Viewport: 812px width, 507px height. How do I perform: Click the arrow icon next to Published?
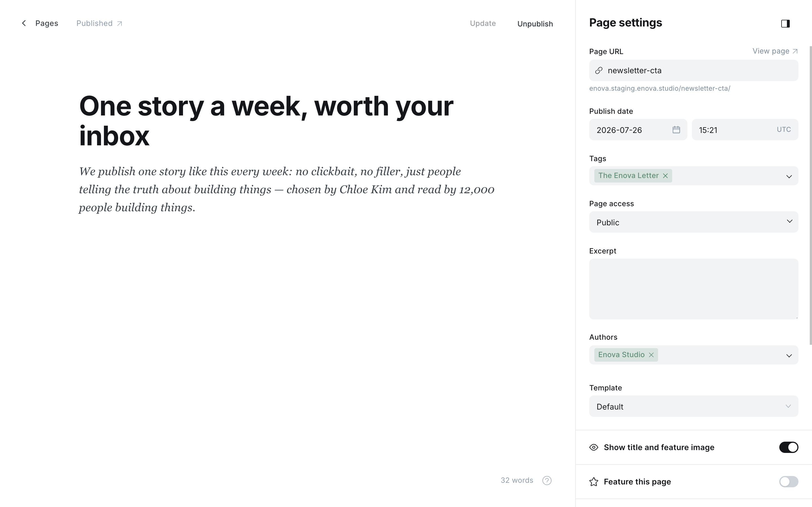(120, 23)
